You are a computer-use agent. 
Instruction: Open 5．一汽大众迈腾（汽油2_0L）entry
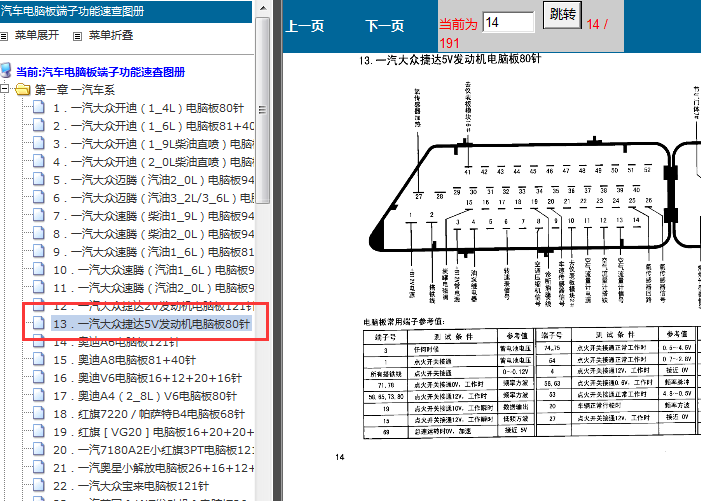[x=153, y=180]
